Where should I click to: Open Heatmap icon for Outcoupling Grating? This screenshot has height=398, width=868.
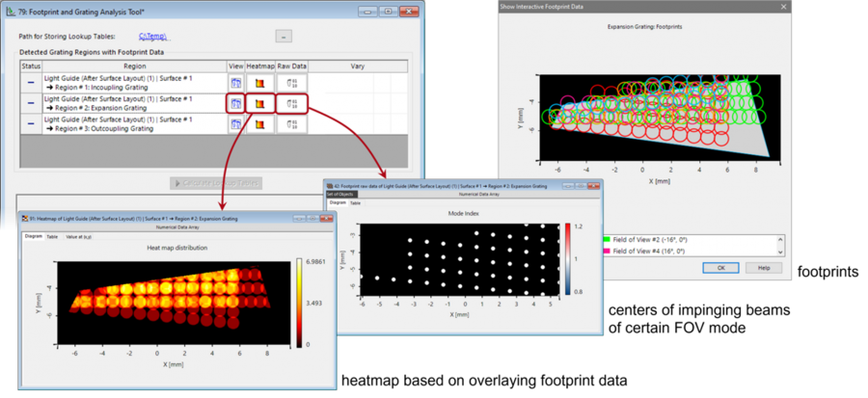pyautogui.click(x=260, y=123)
